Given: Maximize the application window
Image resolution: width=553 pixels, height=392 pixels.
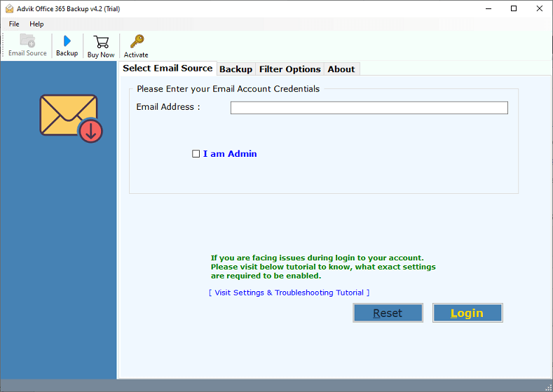Looking at the screenshot, I should (x=514, y=9).
